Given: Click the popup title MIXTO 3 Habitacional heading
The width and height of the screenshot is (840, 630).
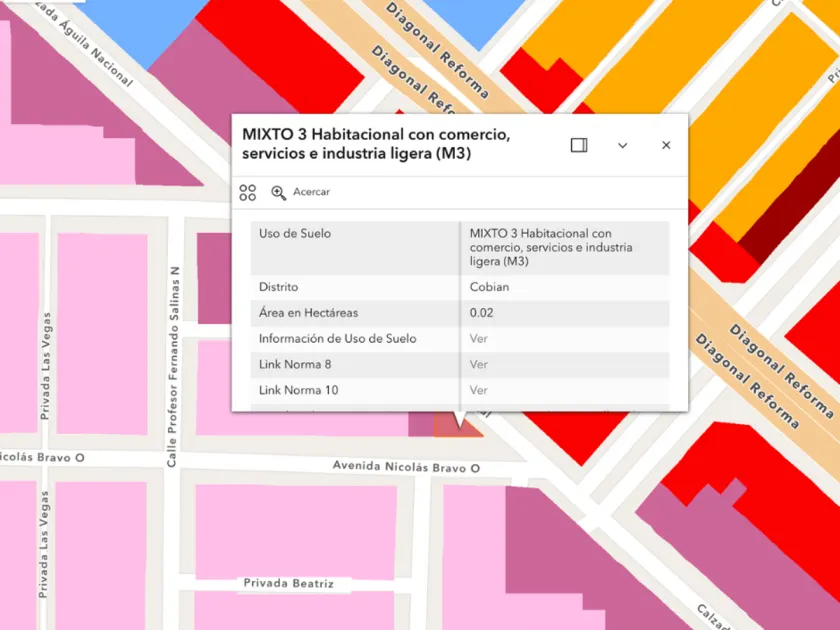Looking at the screenshot, I should [376, 144].
